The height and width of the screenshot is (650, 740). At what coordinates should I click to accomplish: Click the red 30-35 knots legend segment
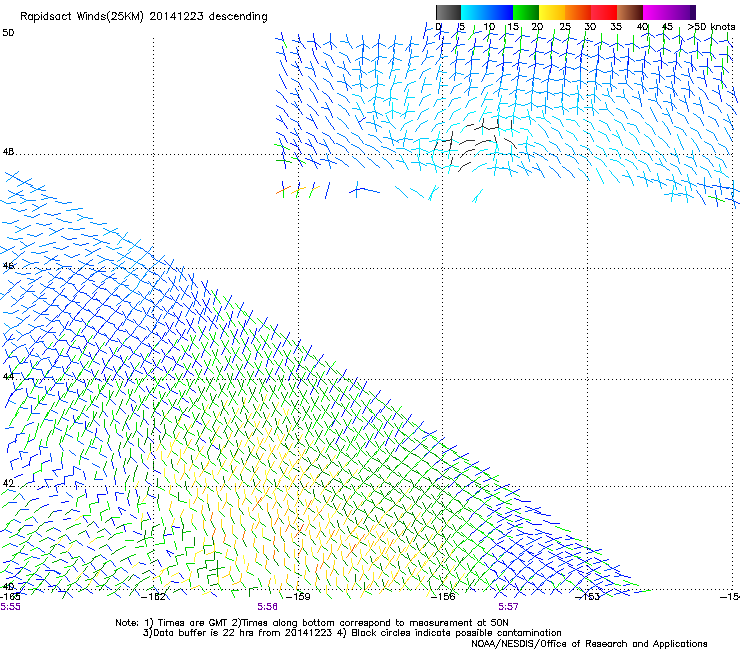tap(604, 12)
